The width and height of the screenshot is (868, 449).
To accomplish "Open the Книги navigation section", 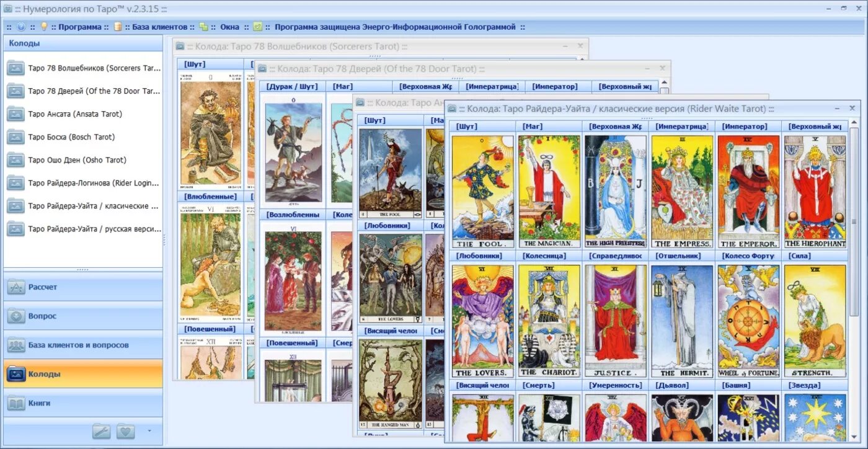I will tap(83, 403).
